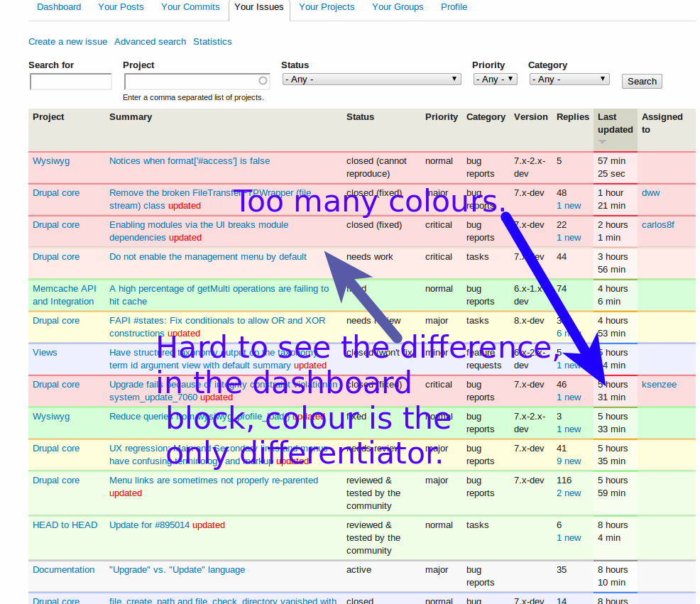This screenshot has width=700, height=604.
Task: Sort the table by Priority column header
Action: (x=441, y=117)
